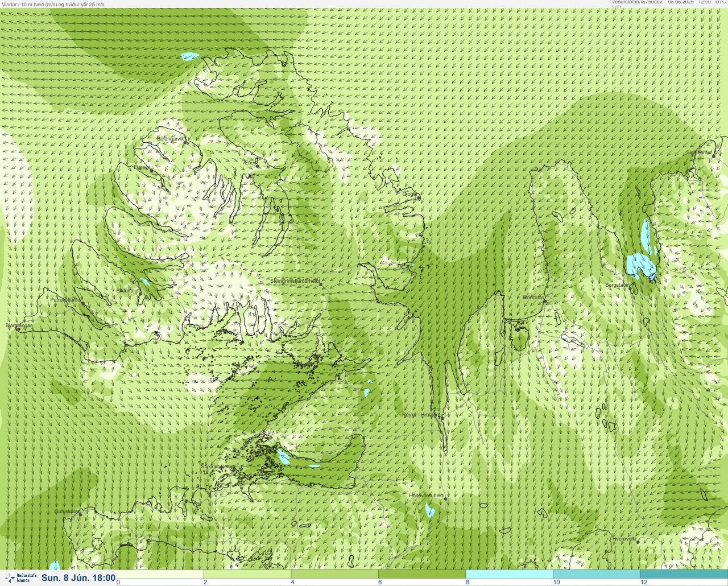Select the Bolungarvík station marker
The height and width of the screenshot is (586, 728).
click(185, 143)
